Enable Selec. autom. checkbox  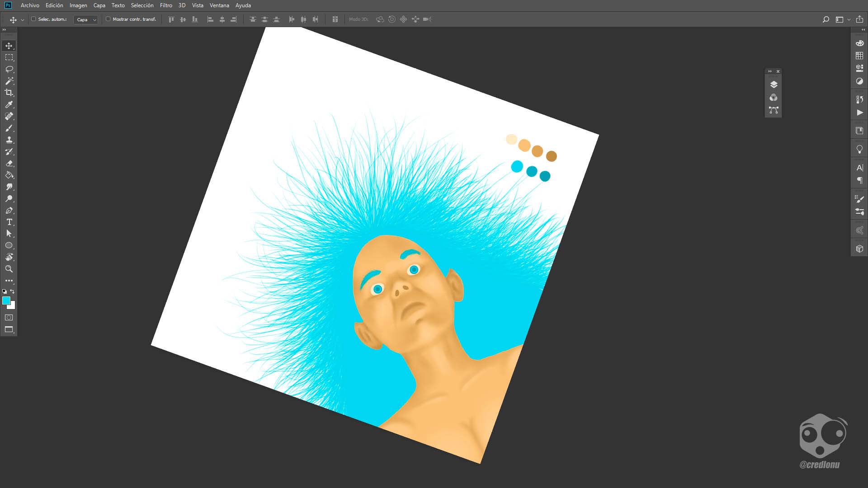(x=33, y=19)
